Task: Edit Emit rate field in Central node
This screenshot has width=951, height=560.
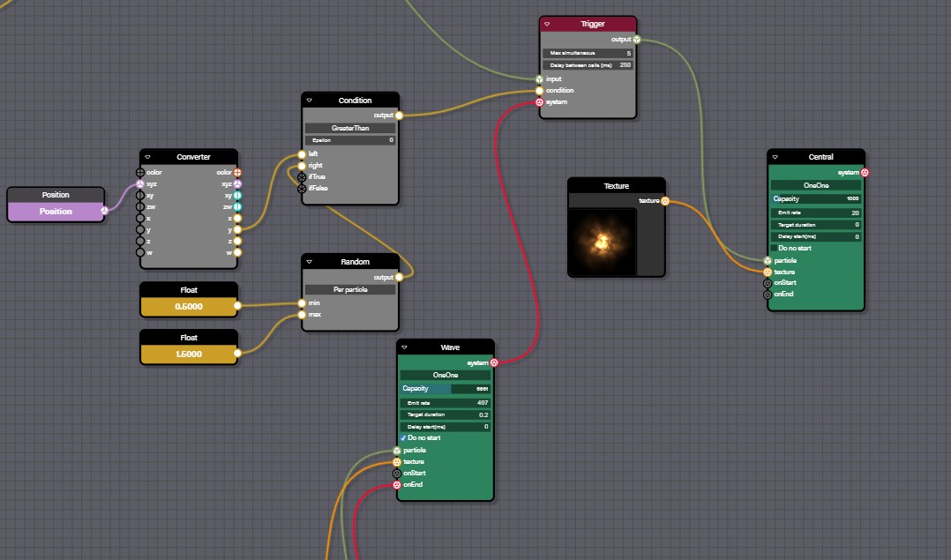Action: [x=816, y=213]
